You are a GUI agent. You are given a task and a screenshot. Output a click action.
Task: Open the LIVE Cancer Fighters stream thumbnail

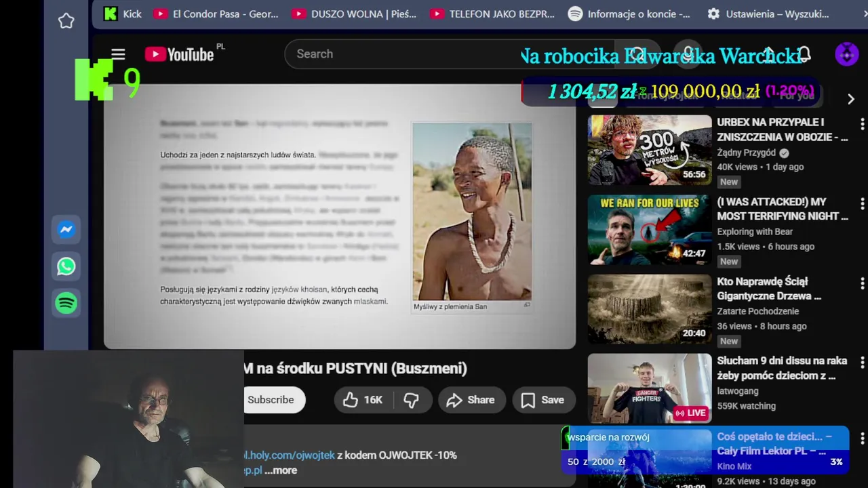coord(650,389)
